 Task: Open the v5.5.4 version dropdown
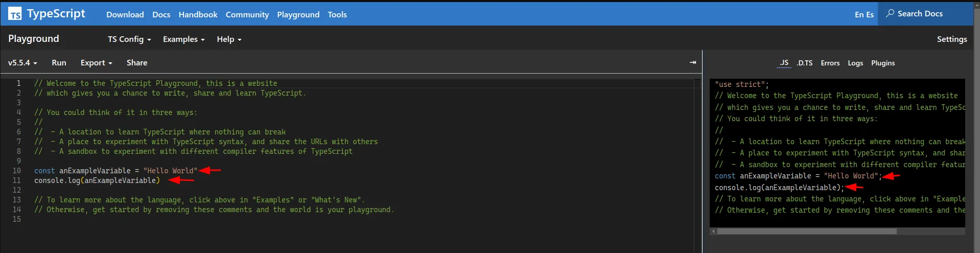point(22,63)
